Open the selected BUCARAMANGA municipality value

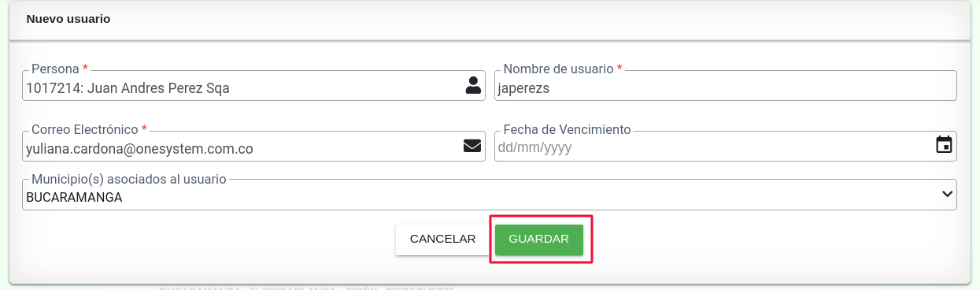tap(74, 198)
